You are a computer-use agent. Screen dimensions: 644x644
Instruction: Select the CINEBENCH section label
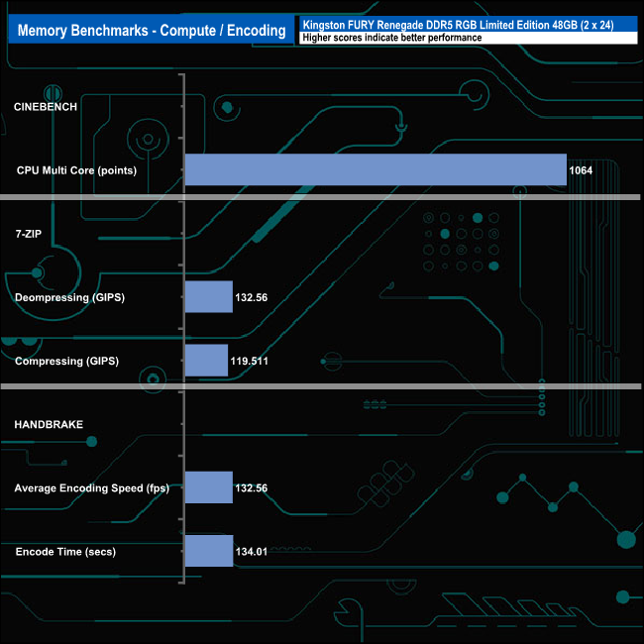tap(46, 107)
